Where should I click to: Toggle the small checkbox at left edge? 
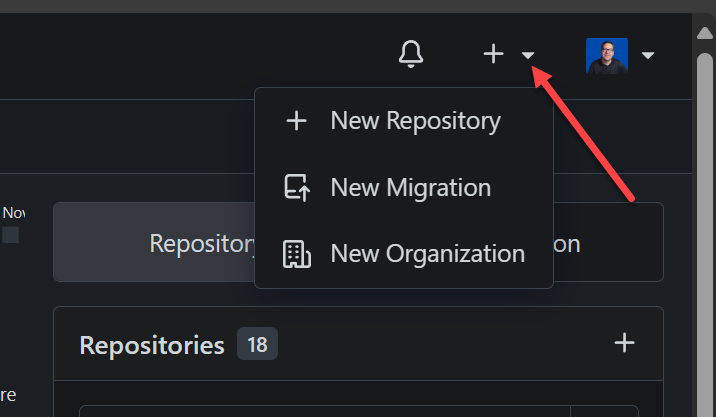point(10,235)
